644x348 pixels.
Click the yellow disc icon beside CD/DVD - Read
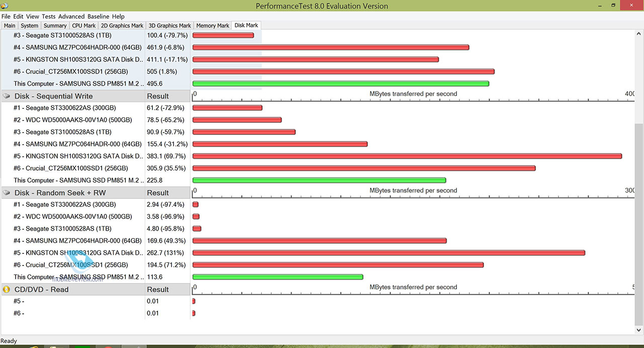[x=7, y=290]
